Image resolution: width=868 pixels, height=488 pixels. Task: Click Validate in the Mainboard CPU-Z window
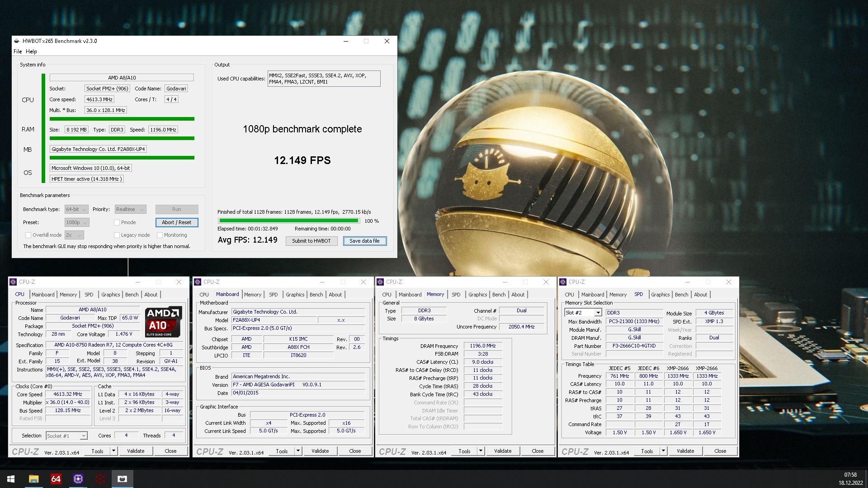click(320, 451)
